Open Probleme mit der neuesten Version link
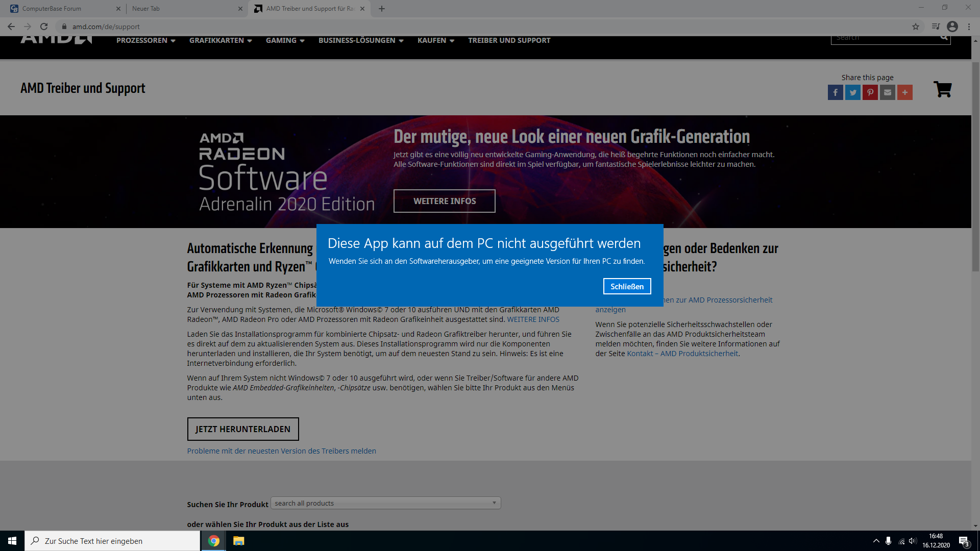The height and width of the screenshot is (551, 980). pos(281,451)
